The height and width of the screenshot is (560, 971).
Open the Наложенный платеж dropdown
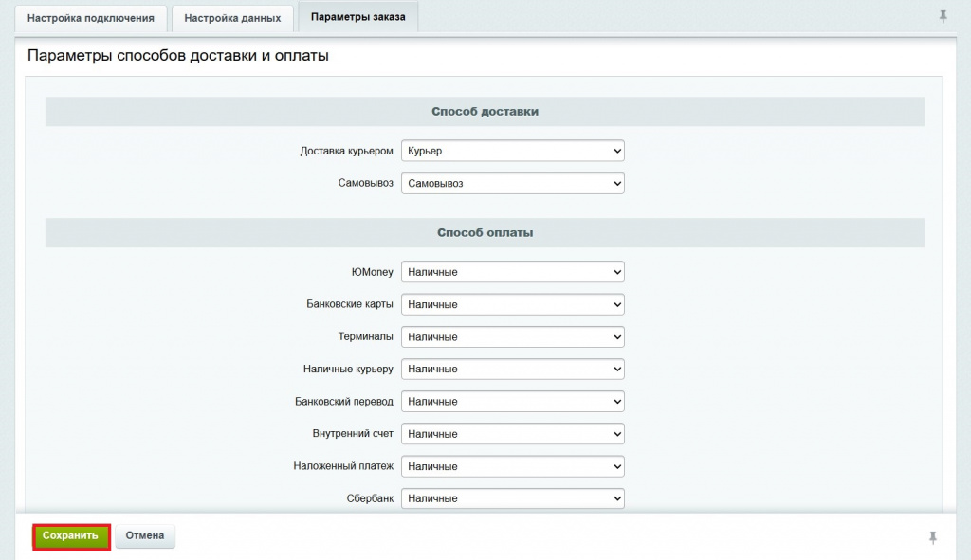click(512, 466)
